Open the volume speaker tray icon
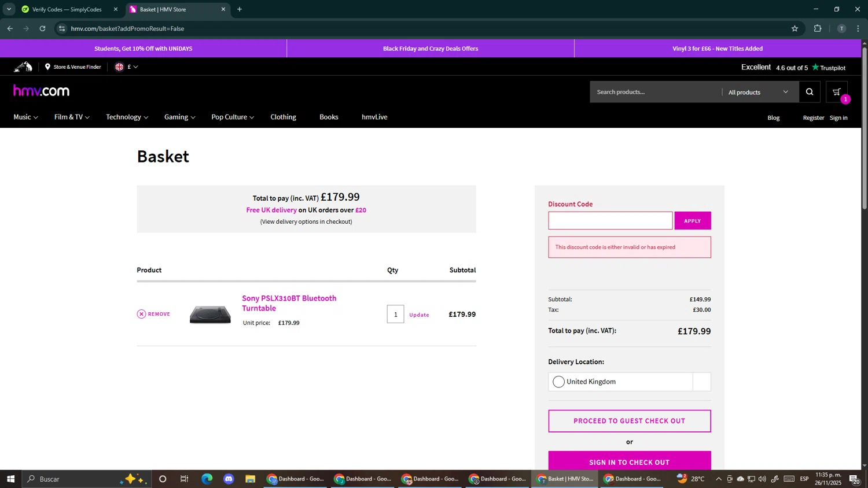868x488 pixels. point(762,479)
